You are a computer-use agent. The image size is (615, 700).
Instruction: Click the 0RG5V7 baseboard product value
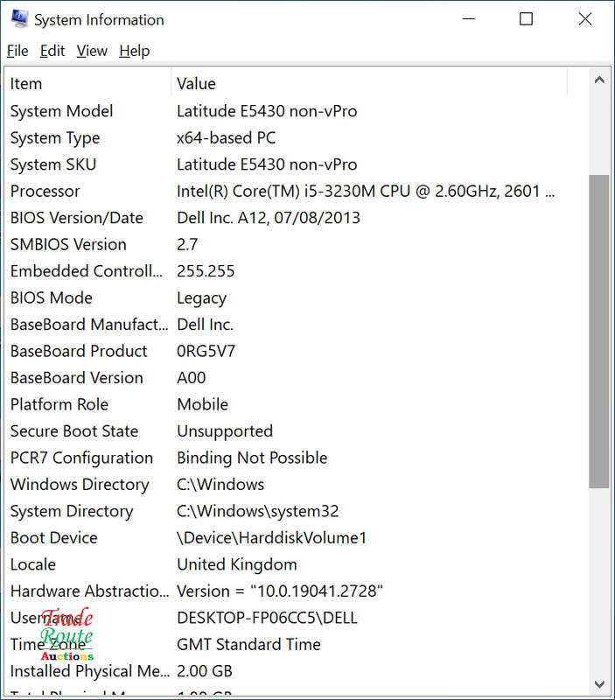click(206, 352)
